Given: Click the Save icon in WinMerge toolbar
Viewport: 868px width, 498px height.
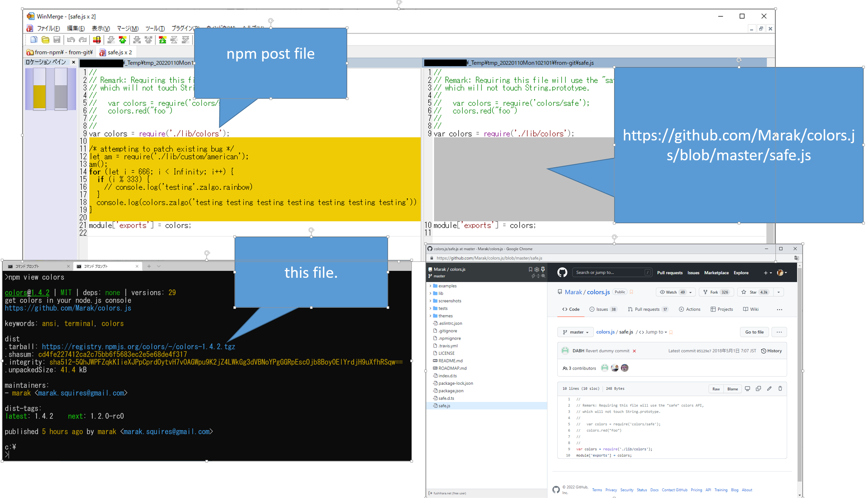Looking at the screenshot, I should pos(57,39).
